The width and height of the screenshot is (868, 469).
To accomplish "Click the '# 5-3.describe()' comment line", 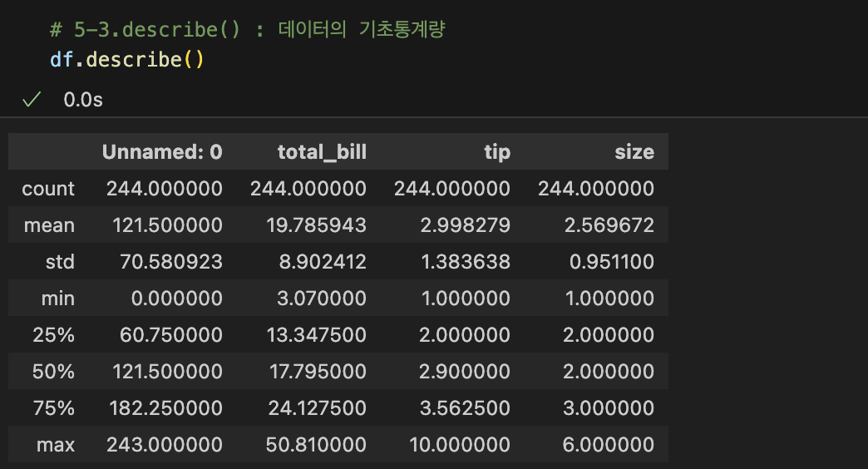I will (x=248, y=29).
